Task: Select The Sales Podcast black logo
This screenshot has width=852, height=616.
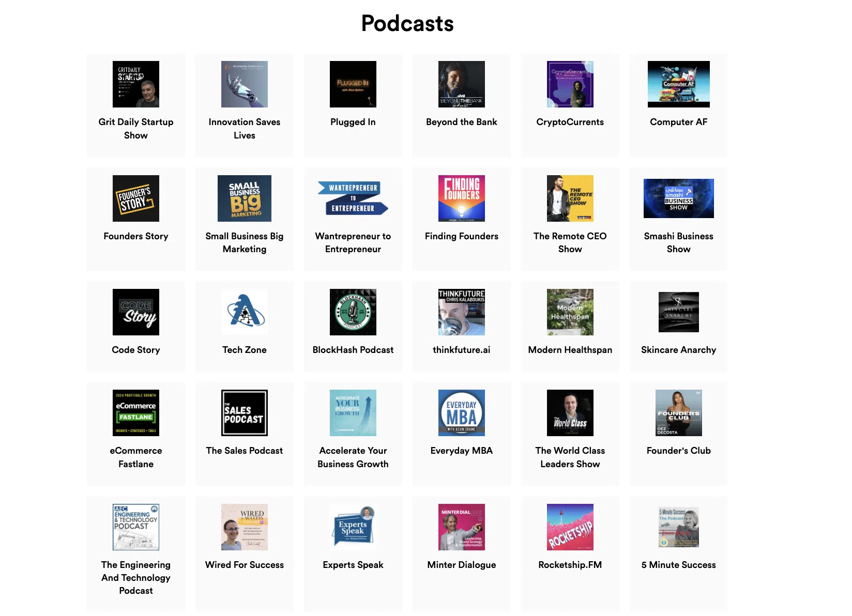Action: pyautogui.click(x=244, y=413)
